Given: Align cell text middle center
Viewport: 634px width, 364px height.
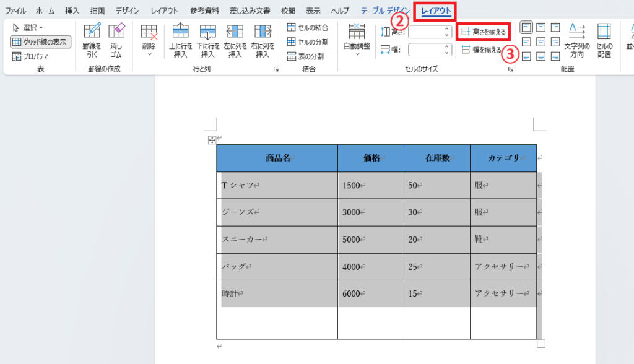Looking at the screenshot, I should pyautogui.click(x=541, y=41).
